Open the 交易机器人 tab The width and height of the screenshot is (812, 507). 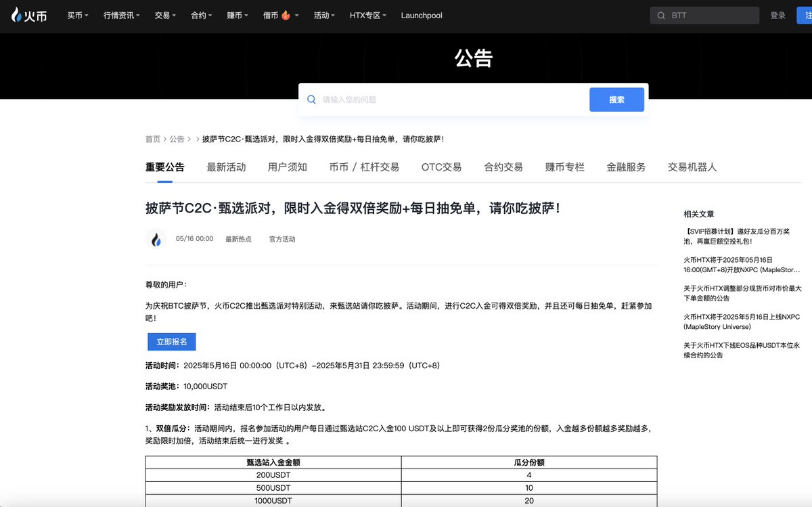click(x=692, y=167)
